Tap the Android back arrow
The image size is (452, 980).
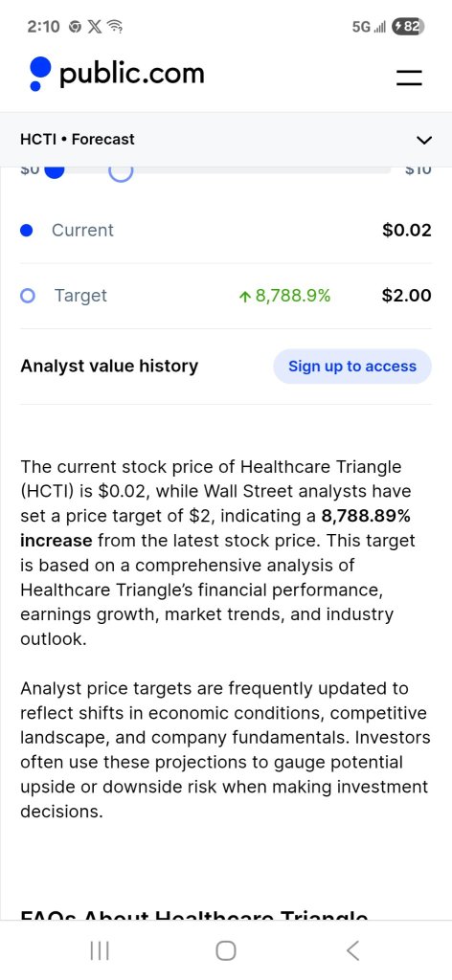pos(353,950)
